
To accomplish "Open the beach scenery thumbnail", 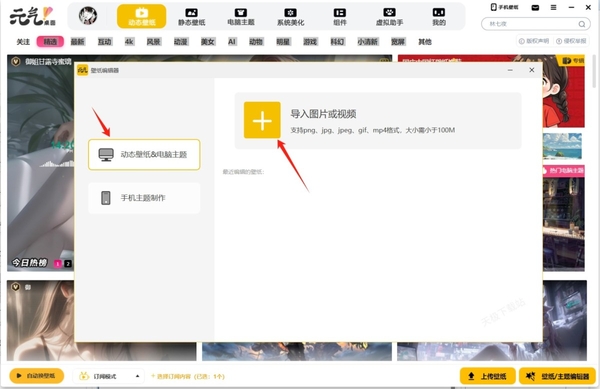I will point(562,146).
